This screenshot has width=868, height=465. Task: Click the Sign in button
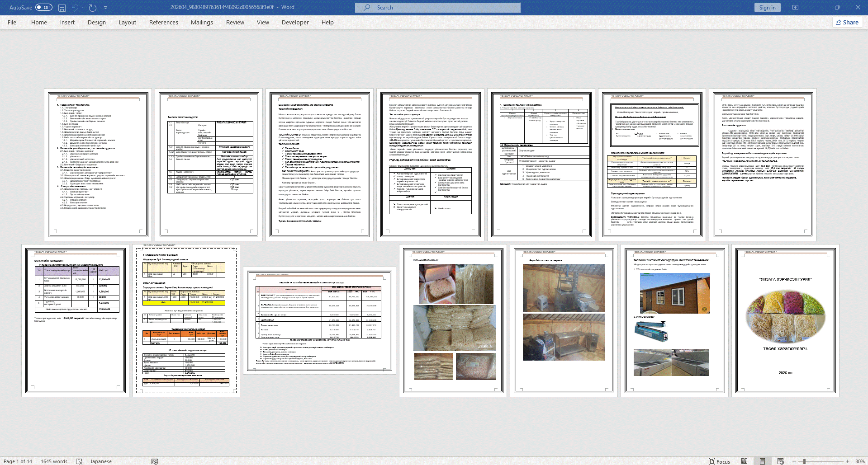[767, 7]
